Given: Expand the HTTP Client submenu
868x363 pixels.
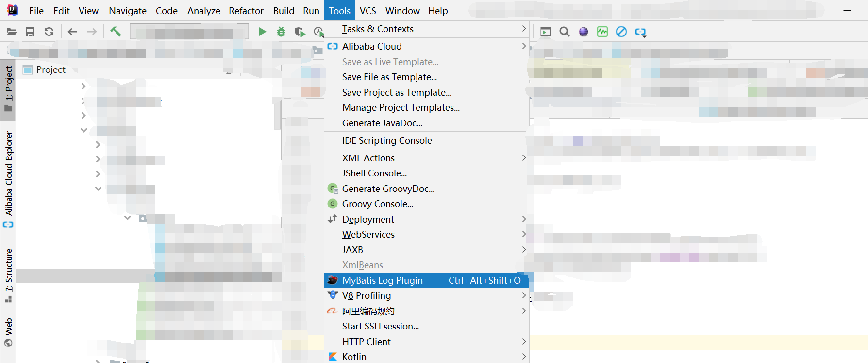Looking at the screenshot, I should 427,342.
